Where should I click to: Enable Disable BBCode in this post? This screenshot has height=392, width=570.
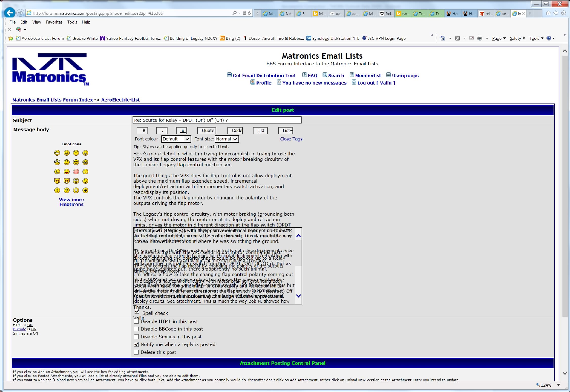pyautogui.click(x=136, y=329)
